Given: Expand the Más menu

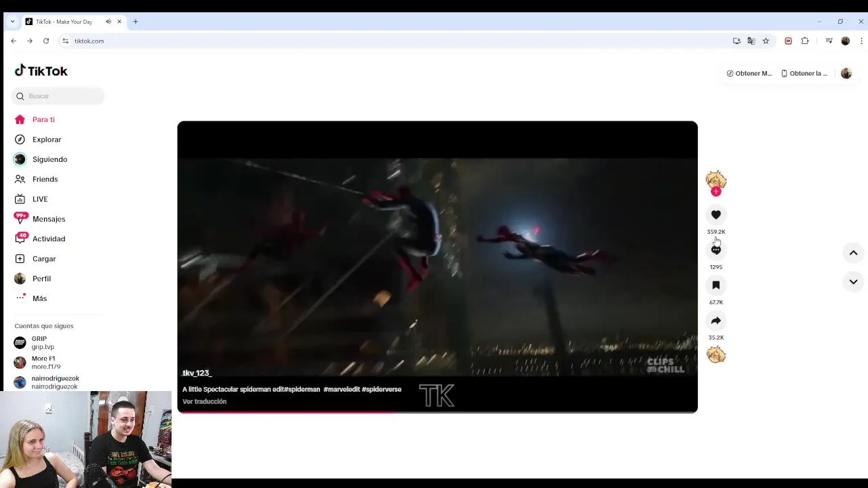Looking at the screenshot, I should tap(39, 298).
